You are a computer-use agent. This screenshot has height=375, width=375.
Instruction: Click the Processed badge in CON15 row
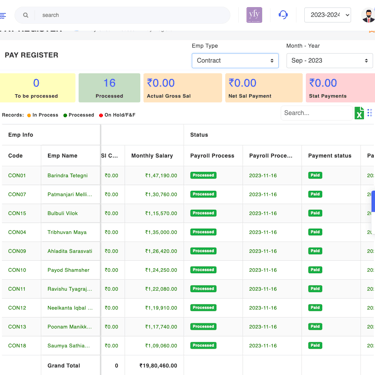click(x=203, y=213)
